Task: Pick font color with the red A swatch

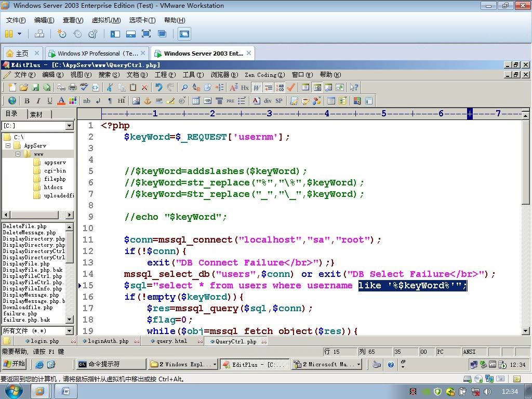Action: click(61, 101)
